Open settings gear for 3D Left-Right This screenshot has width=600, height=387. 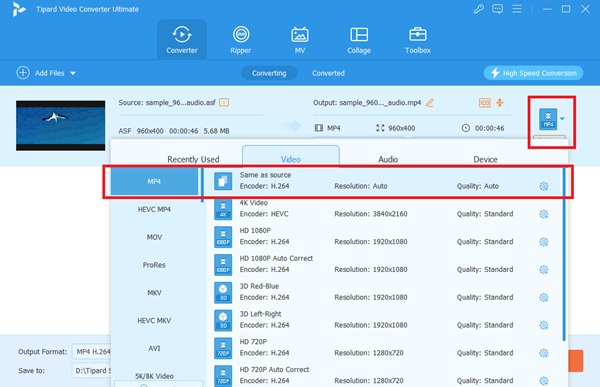(x=543, y=325)
